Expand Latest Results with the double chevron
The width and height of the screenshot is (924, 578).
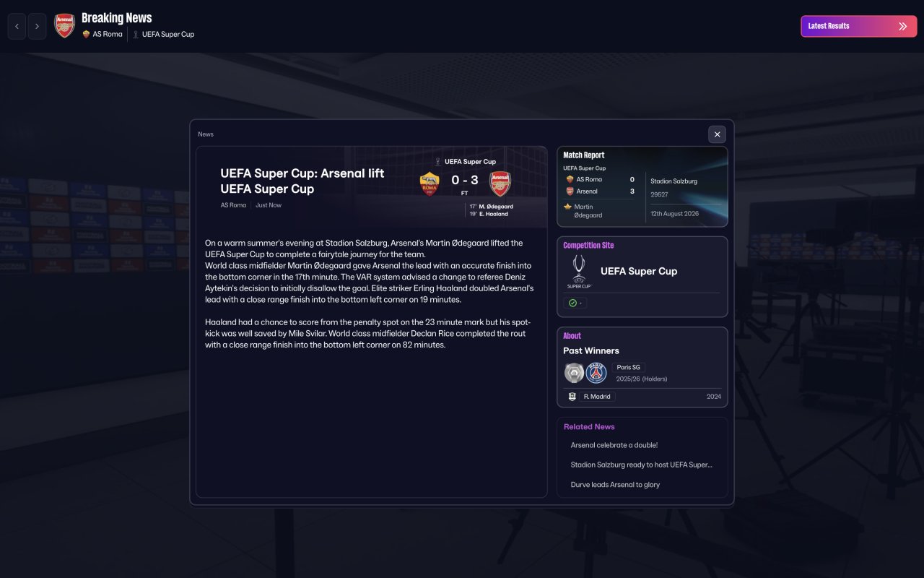coord(902,26)
